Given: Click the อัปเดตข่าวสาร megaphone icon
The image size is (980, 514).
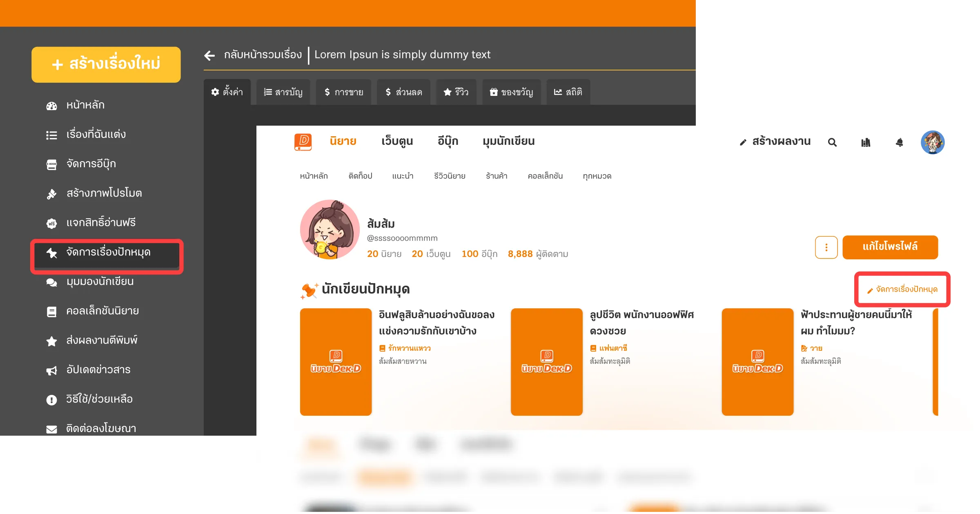Looking at the screenshot, I should pos(51,370).
